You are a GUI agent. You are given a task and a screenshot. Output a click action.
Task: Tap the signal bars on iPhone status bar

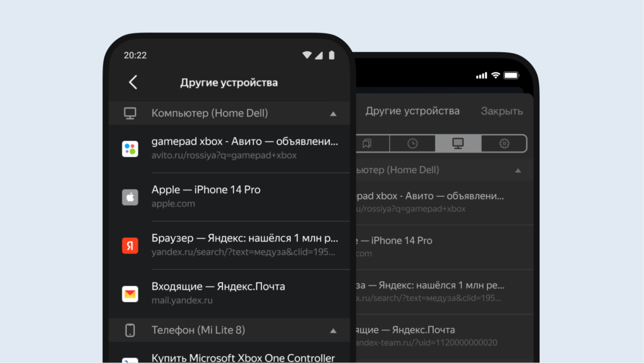(481, 75)
